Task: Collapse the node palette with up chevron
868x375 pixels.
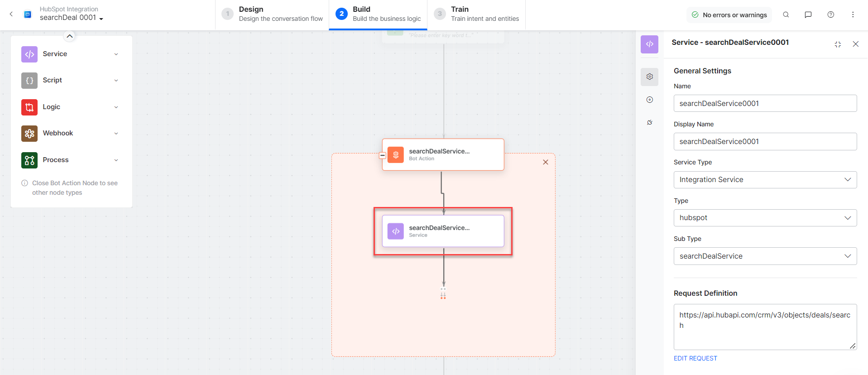Action: pyautogui.click(x=69, y=36)
